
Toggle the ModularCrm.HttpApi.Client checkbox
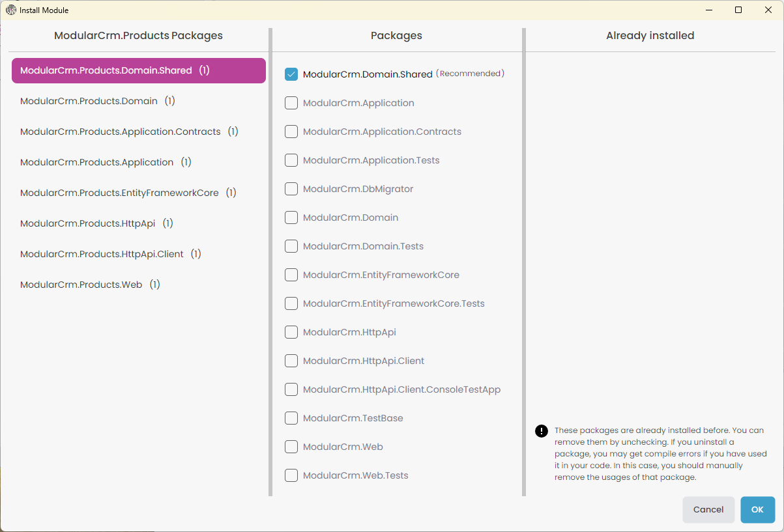[291, 361]
